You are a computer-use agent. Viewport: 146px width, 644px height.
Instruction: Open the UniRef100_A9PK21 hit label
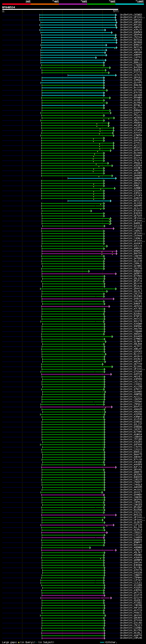131,27
